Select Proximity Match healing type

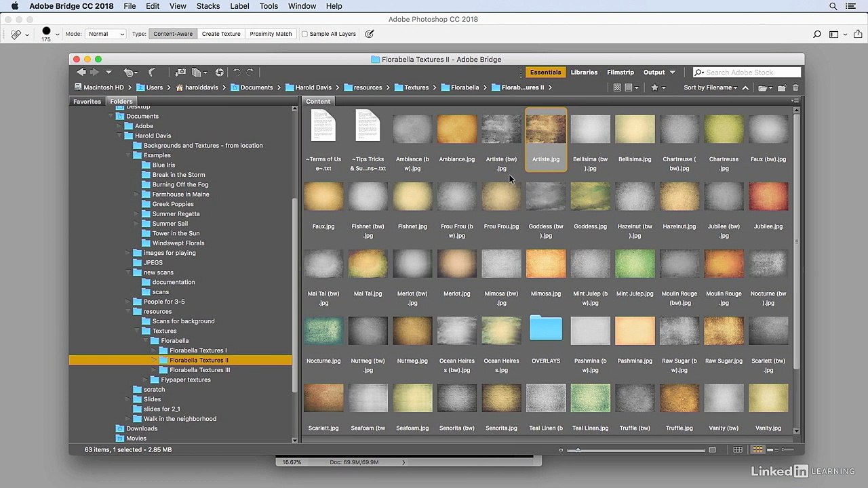pos(271,34)
